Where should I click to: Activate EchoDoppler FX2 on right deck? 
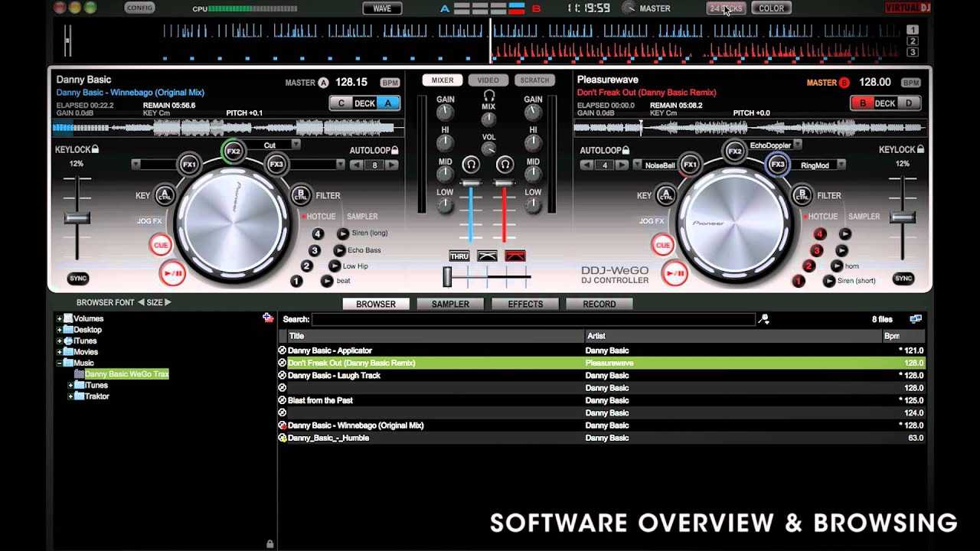pos(734,151)
